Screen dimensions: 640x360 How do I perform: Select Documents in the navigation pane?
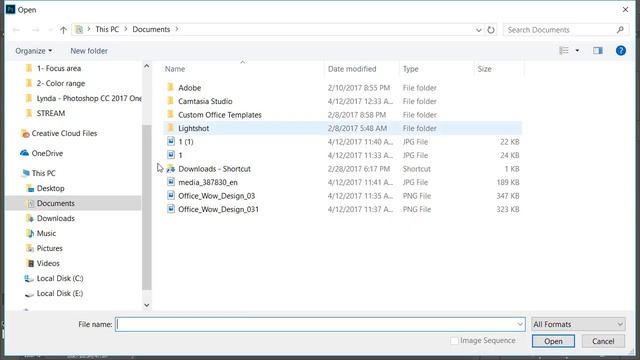73,203
